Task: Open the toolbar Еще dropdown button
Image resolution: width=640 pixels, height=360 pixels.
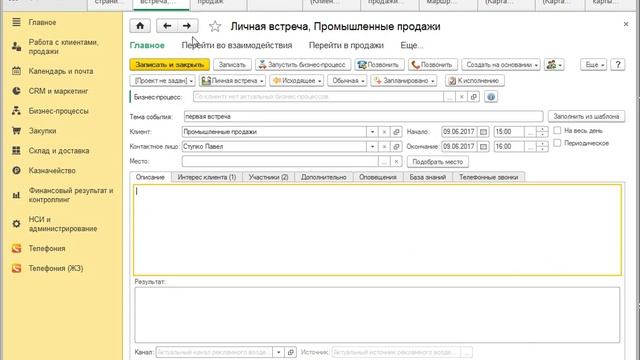Action: click(594, 65)
